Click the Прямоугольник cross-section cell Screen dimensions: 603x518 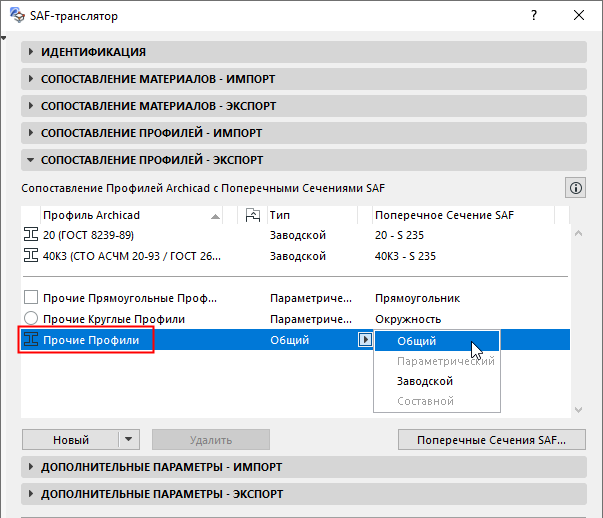[x=417, y=298]
